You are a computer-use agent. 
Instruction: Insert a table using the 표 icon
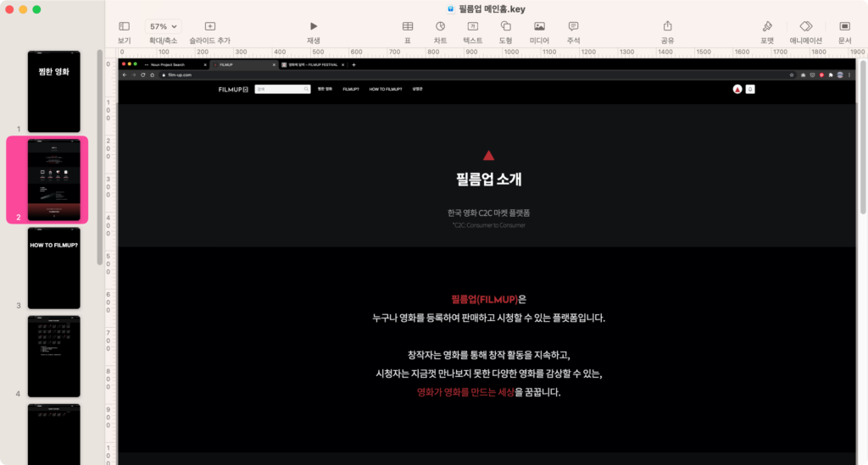click(408, 26)
